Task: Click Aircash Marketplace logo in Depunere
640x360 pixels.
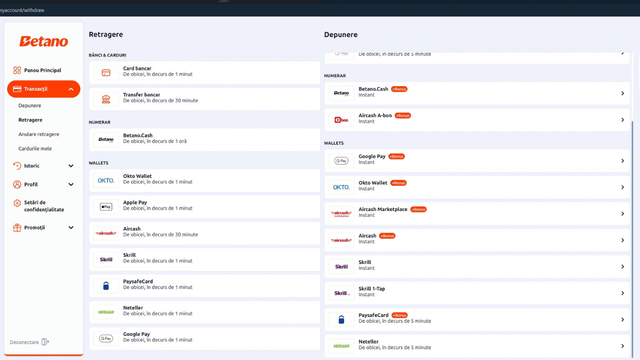Action: click(x=341, y=213)
